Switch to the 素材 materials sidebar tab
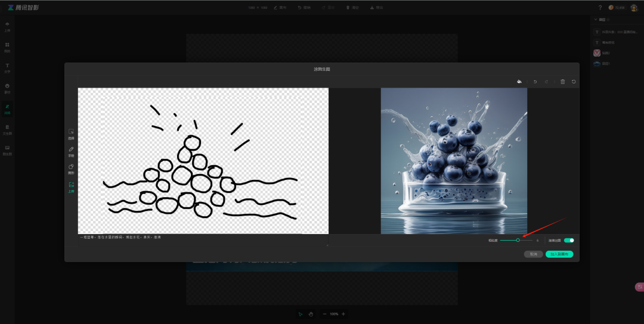The height and width of the screenshot is (324, 644). [7, 88]
